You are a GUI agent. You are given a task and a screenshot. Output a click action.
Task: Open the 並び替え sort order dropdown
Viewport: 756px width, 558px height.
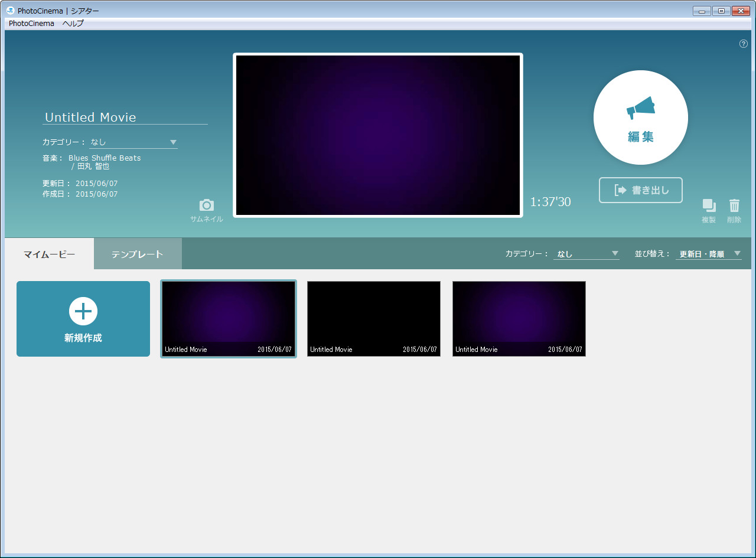(709, 254)
